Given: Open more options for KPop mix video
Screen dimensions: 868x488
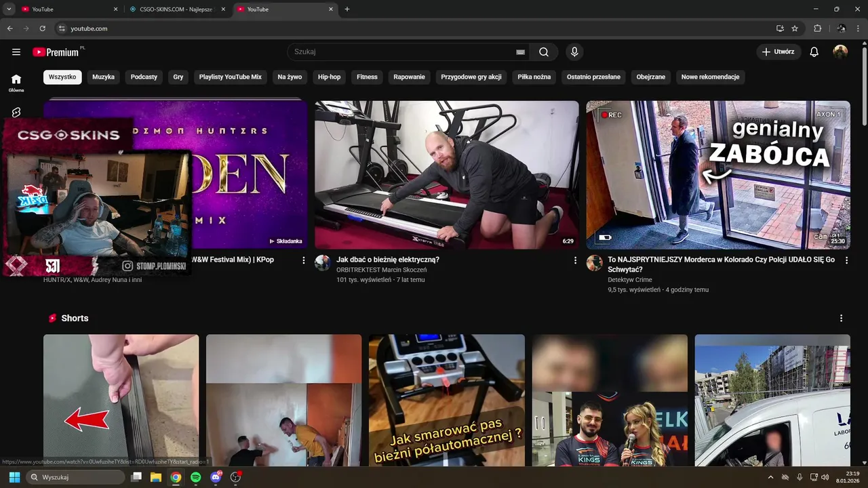Looking at the screenshot, I should tap(303, 260).
